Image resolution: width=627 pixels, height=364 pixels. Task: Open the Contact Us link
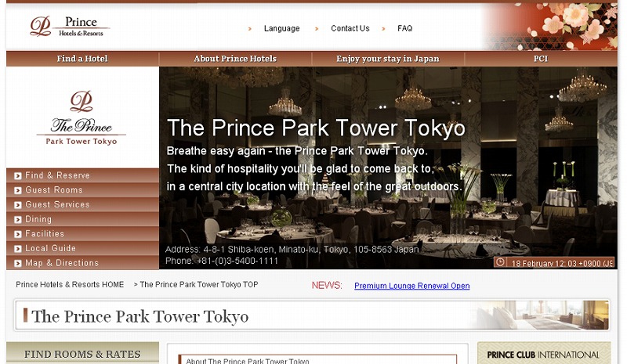[350, 28]
